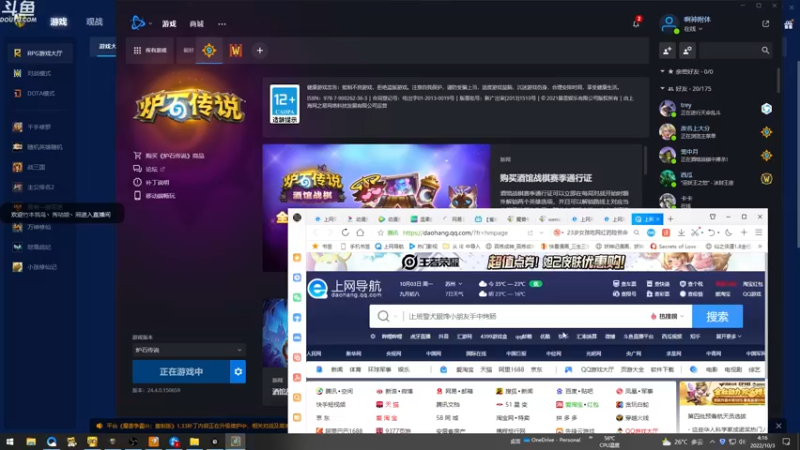Open the Windows Start menu
Screen dimensions: 800x450
pos(10,441)
